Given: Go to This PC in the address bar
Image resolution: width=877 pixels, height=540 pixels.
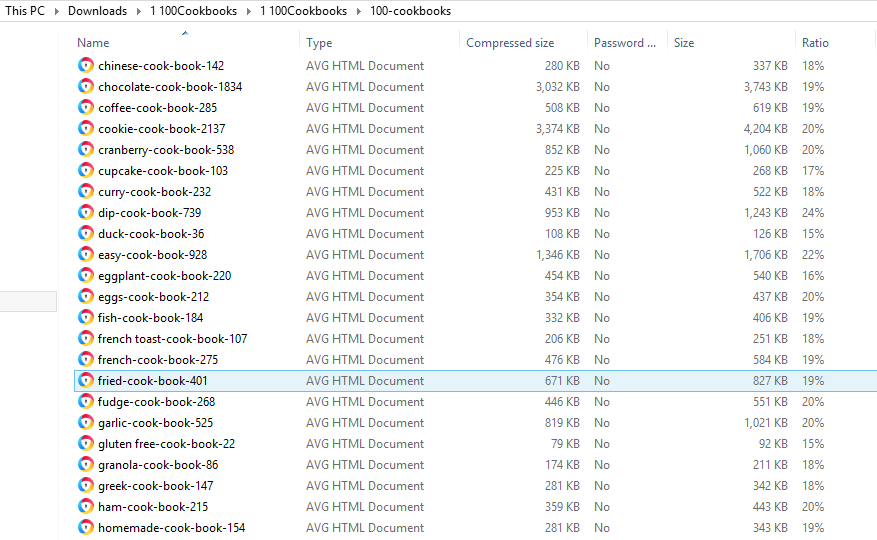Looking at the screenshot, I should 25,11.
